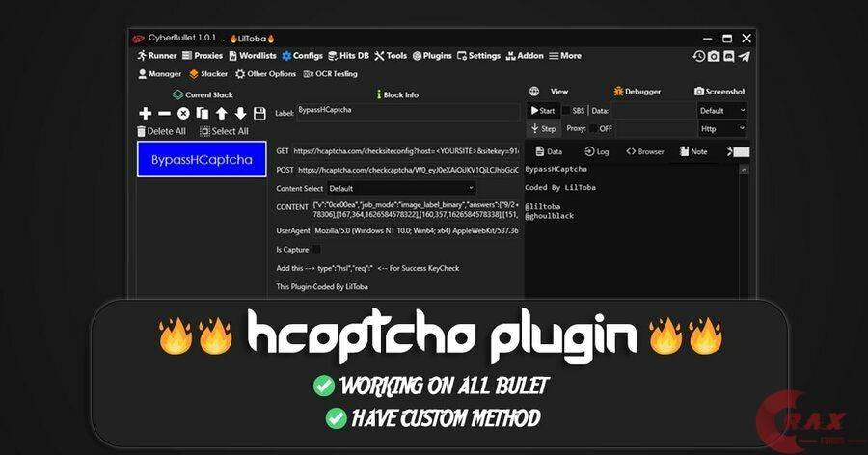Click the Step button
Viewport: 868px width, 455px height.
pyautogui.click(x=543, y=128)
